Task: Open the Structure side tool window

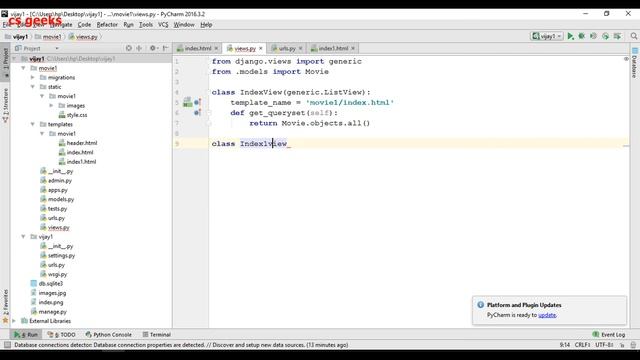Action: point(5,105)
